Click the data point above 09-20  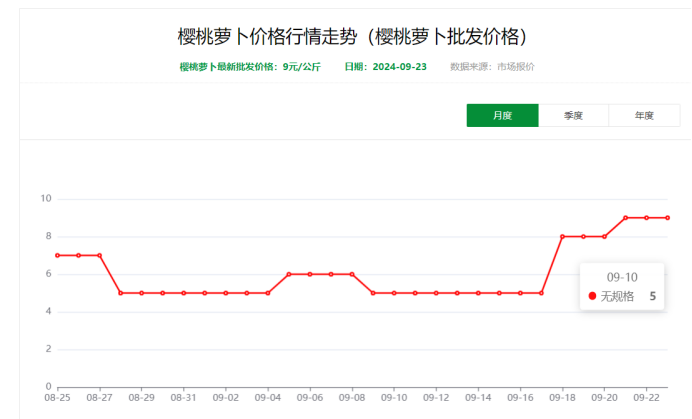[604, 237]
